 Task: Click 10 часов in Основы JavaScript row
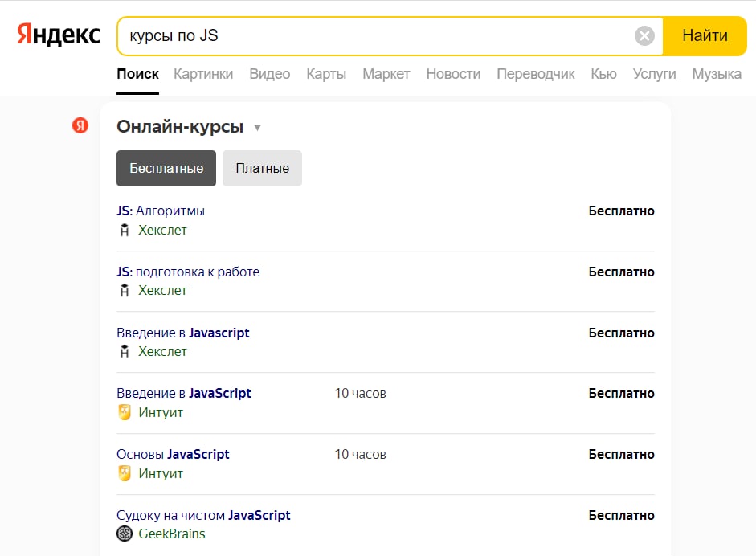tap(361, 454)
